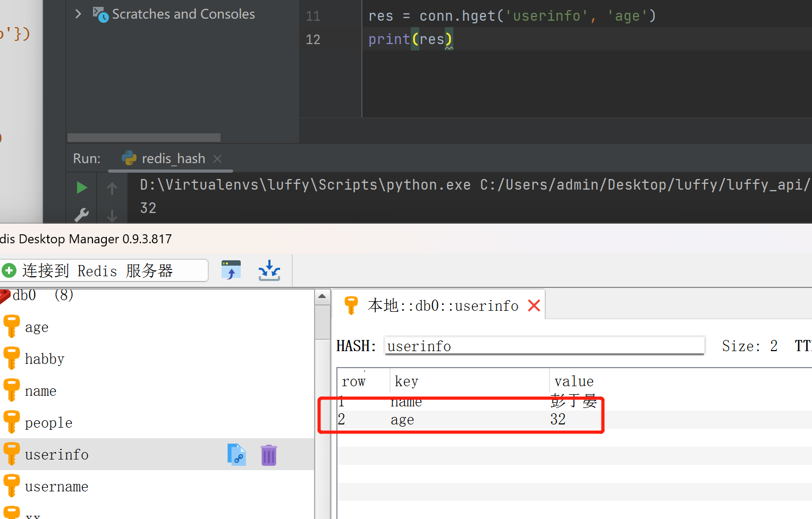Select the name key cell in table
This screenshot has height=519, width=812.
tap(406, 402)
